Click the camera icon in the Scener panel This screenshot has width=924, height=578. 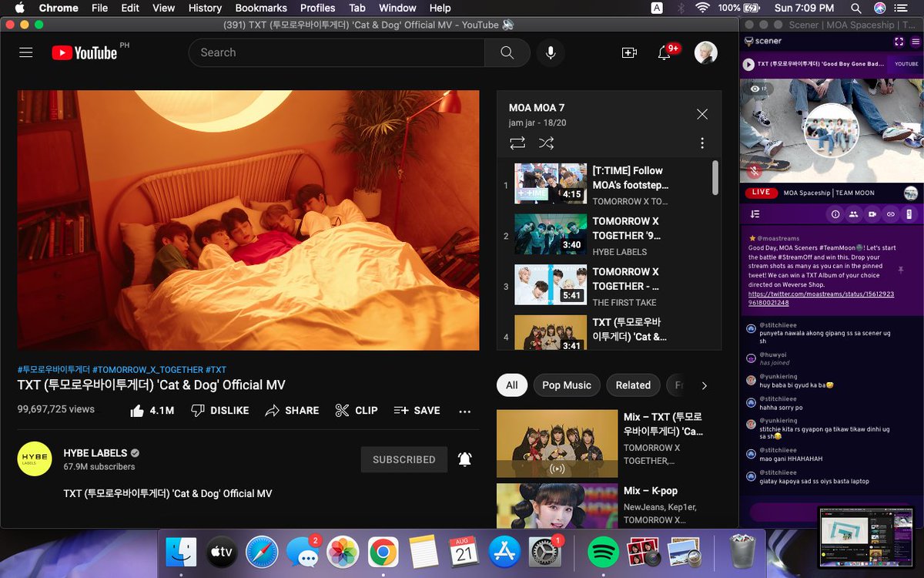[x=872, y=214]
